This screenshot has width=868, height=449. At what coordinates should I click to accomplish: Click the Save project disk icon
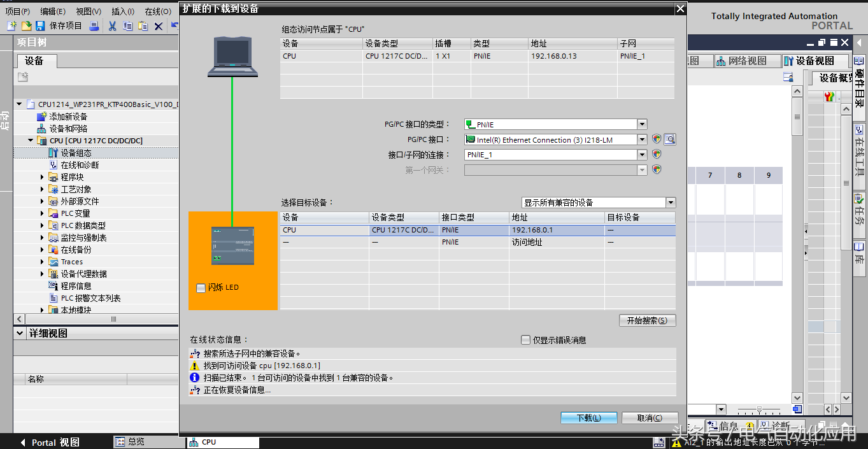(x=40, y=26)
